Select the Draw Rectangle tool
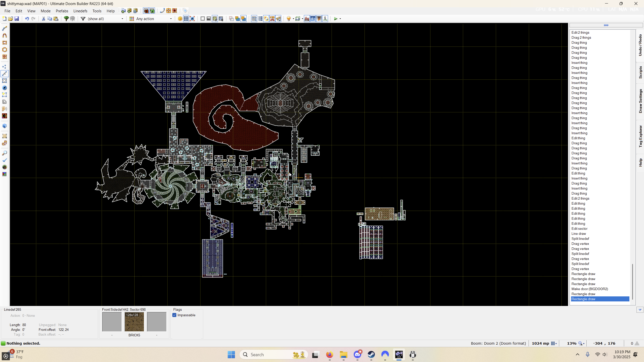The image size is (644, 362). 5,42
